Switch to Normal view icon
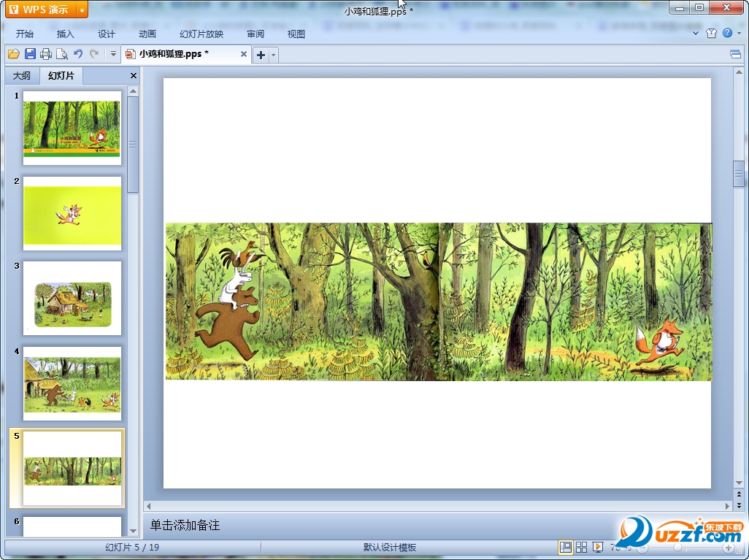This screenshot has height=560, width=749. (x=566, y=547)
